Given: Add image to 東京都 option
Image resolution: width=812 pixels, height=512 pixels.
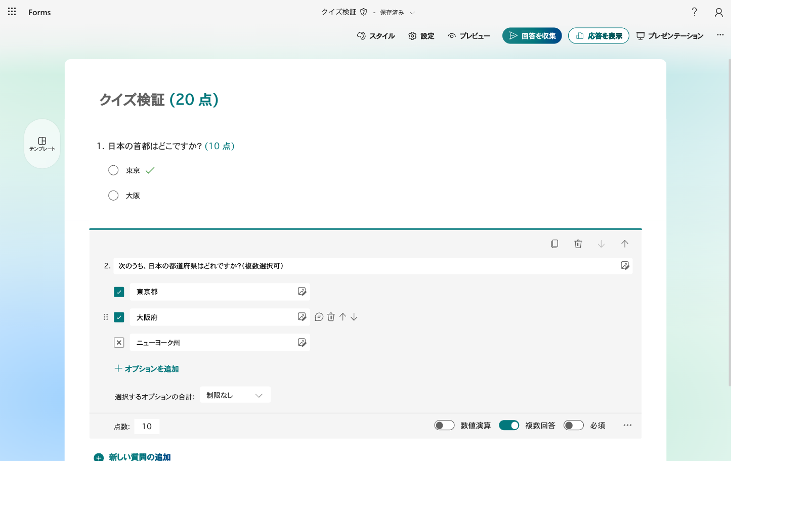Looking at the screenshot, I should tap(302, 292).
